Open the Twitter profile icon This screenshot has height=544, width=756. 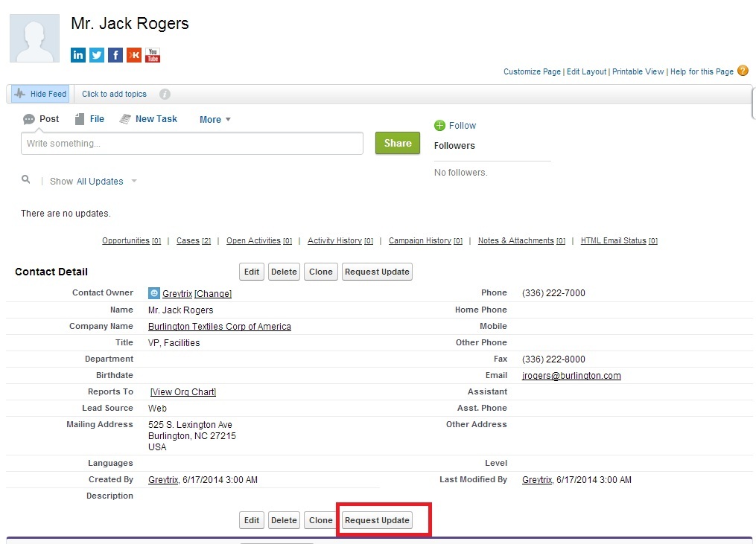click(x=96, y=55)
